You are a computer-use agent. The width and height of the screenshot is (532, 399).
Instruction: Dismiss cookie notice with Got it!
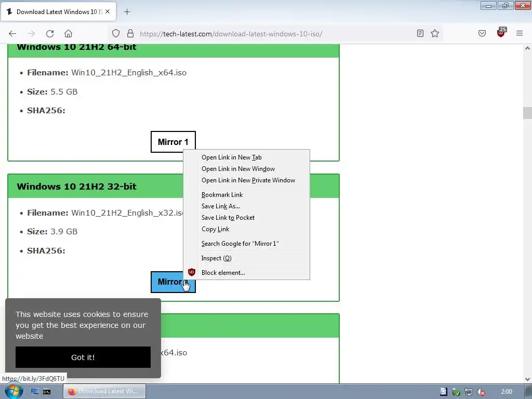(x=83, y=357)
